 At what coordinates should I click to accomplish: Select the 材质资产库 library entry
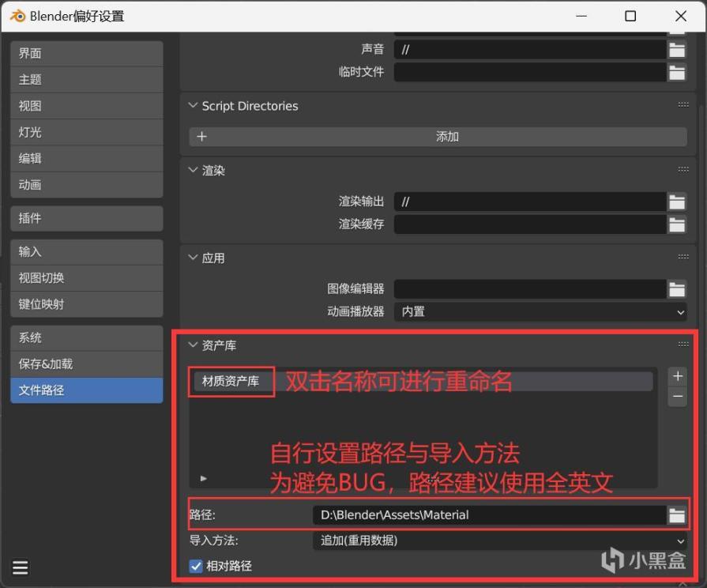tap(423, 381)
